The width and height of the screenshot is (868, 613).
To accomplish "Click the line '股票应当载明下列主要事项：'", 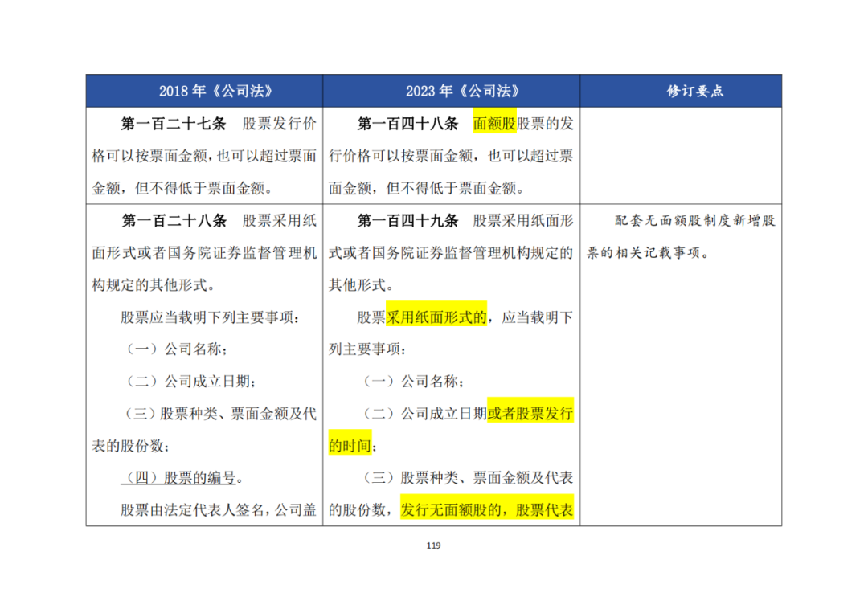I will (211, 317).
